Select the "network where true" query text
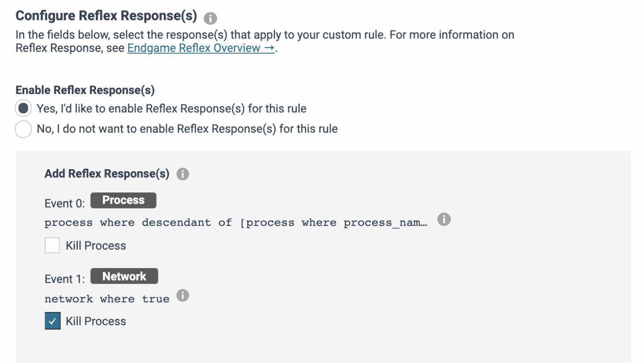 (x=107, y=299)
